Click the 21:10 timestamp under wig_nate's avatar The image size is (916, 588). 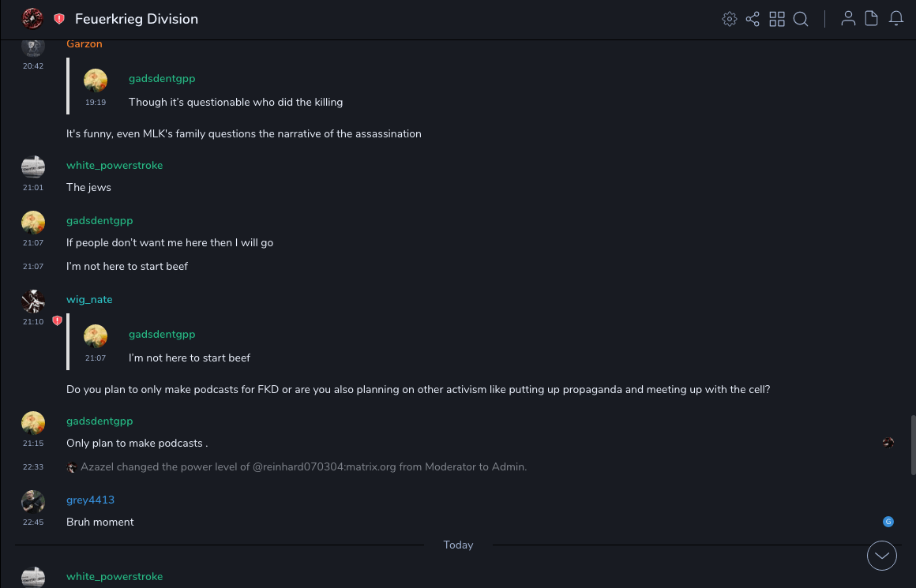[33, 322]
